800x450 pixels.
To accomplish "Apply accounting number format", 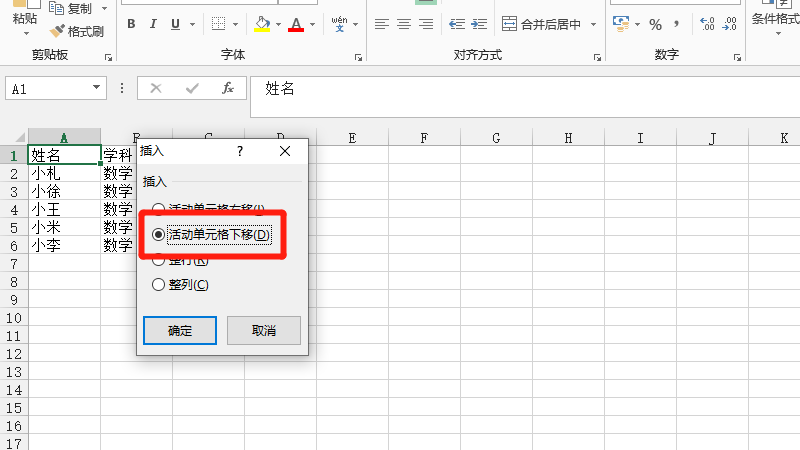I will click(x=621, y=24).
